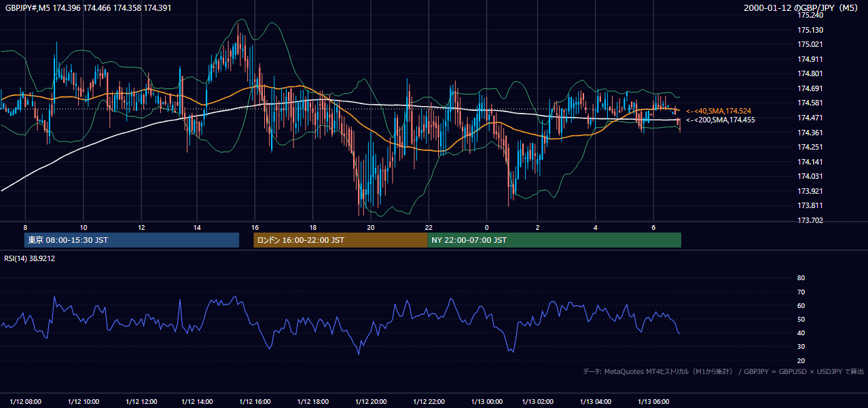Click price axis value 173.811
Screen dimensions: 868x408
(810, 205)
